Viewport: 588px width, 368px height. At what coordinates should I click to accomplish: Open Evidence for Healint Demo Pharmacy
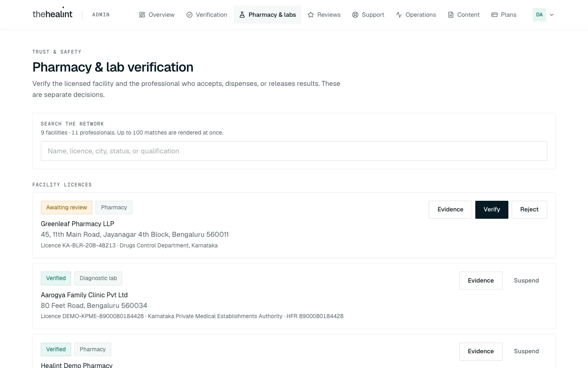(x=481, y=352)
